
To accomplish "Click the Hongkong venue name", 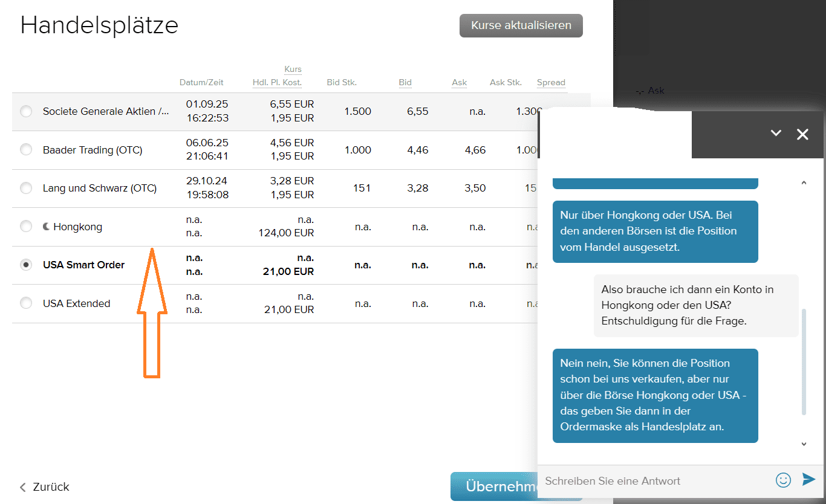I will click(77, 227).
